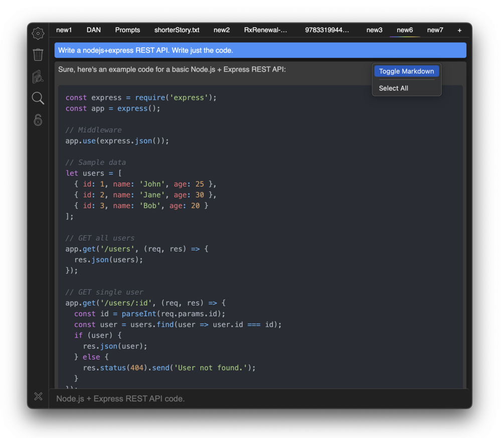This screenshot has height=438, width=504.
Task: Click the message input field at bottom
Action: [x=260, y=398]
